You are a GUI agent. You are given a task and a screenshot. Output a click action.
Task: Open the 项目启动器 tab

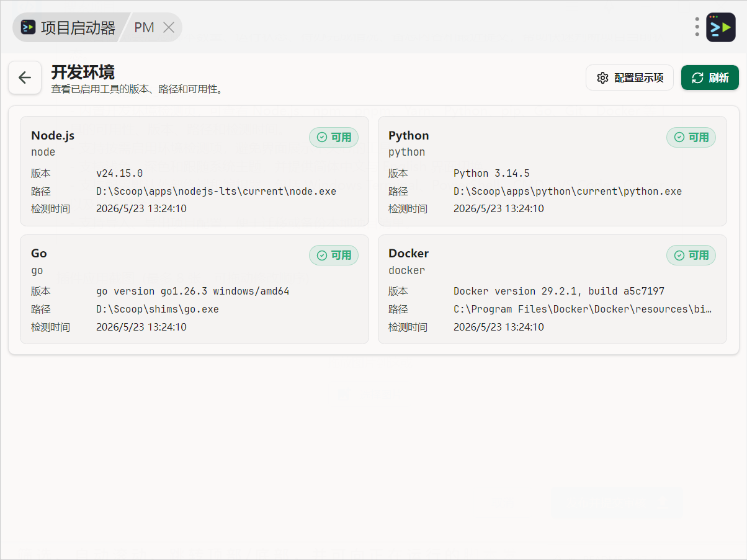coord(69,27)
